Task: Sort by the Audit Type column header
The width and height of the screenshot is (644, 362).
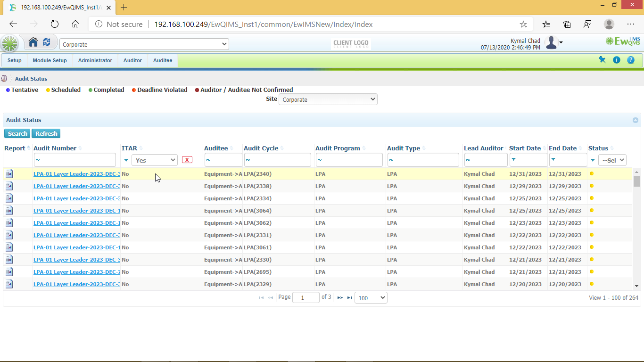Action: pos(404,148)
